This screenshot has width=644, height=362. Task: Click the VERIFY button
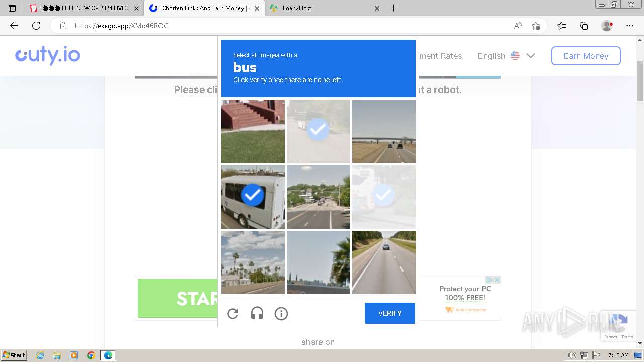390,313
